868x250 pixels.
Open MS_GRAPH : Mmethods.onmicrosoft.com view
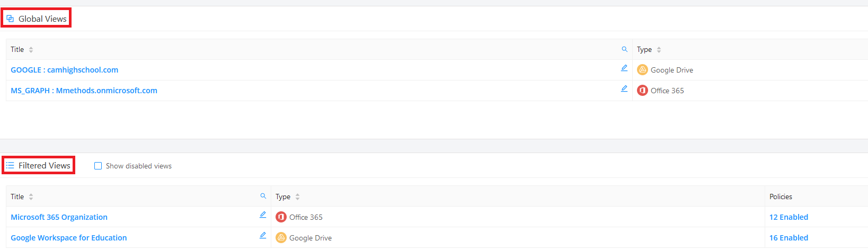(x=84, y=91)
